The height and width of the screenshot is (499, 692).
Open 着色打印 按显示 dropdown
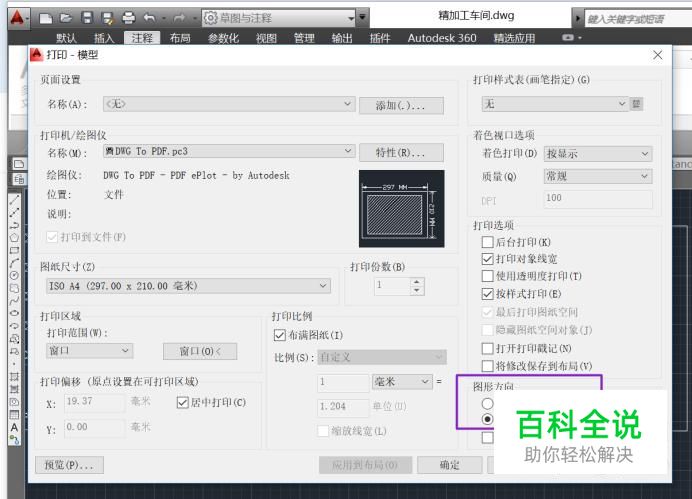point(598,154)
